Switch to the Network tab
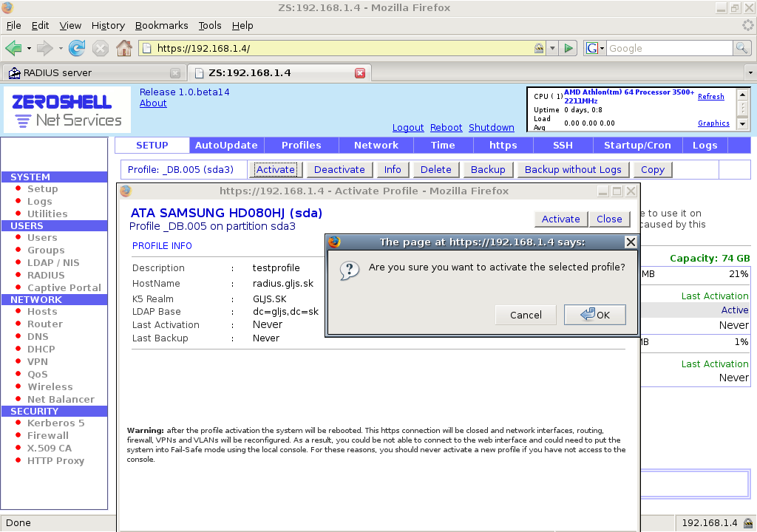The image size is (757, 532). point(376,146)
